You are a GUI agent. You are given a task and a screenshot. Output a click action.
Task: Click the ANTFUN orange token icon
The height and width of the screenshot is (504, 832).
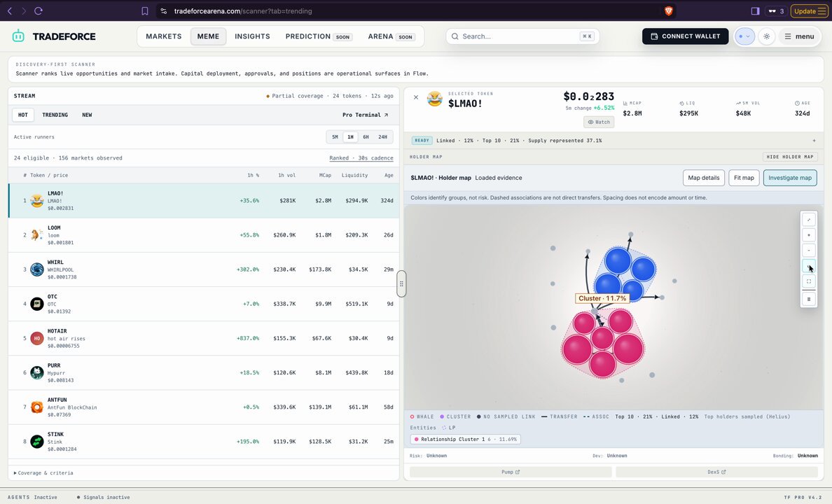tap(36, 407)
